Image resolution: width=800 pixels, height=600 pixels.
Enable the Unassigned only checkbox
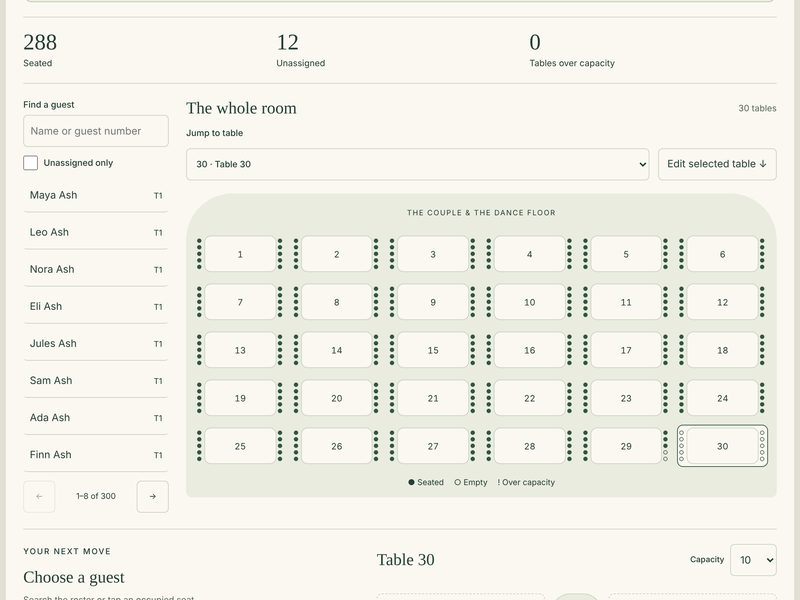click(x=31, y=163)
